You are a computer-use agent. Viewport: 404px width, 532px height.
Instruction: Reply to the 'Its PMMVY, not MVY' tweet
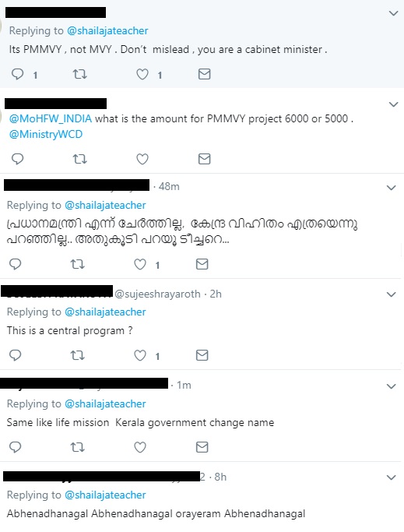tap(18, 74)
